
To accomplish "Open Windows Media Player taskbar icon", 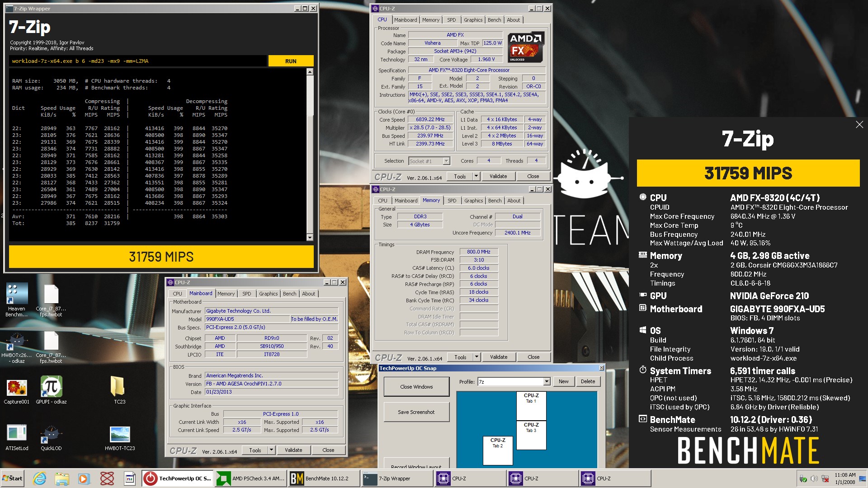I will [84, 479].
